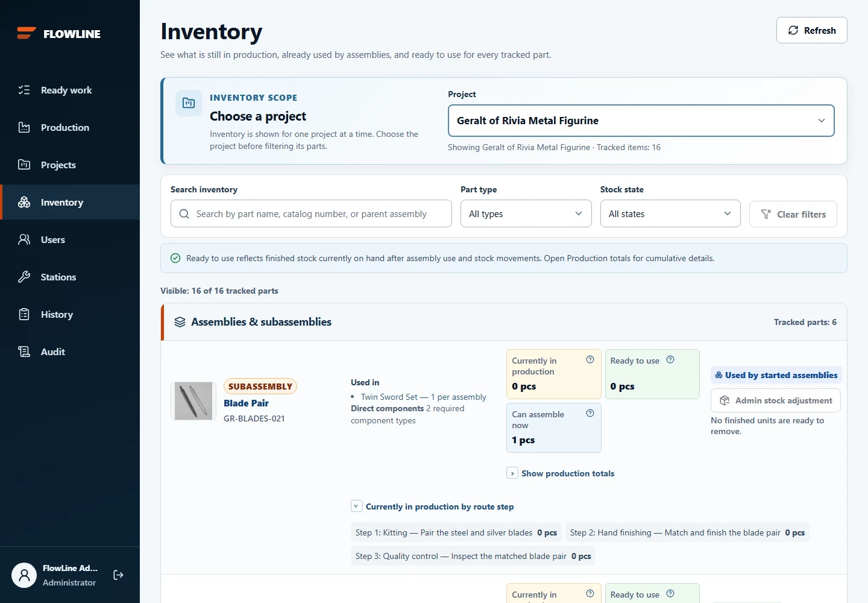Open the Production page
868x603 pixels.
coord(70,127)
